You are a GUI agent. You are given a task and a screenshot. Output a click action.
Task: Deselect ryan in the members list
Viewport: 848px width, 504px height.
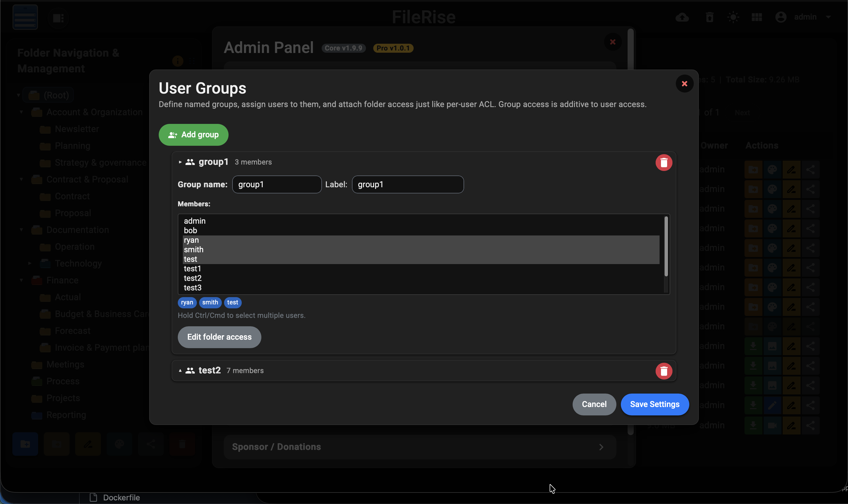191,240
